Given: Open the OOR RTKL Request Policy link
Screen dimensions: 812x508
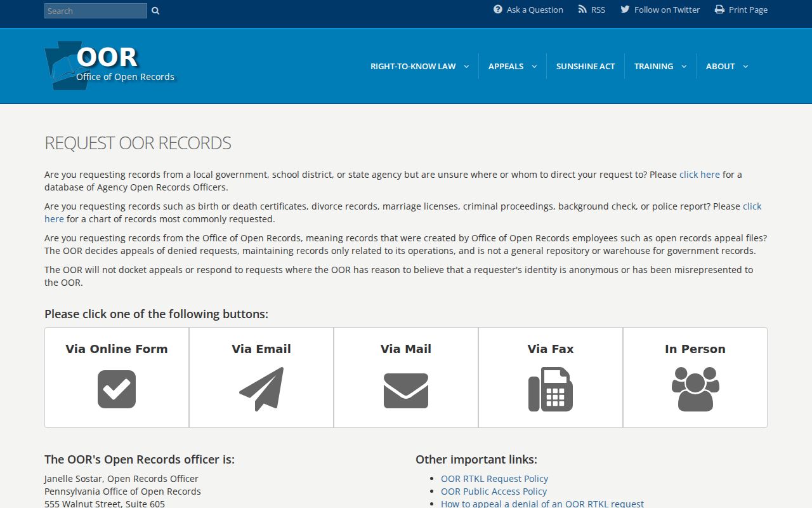Looking at the screenshot, I should (494, 479).
